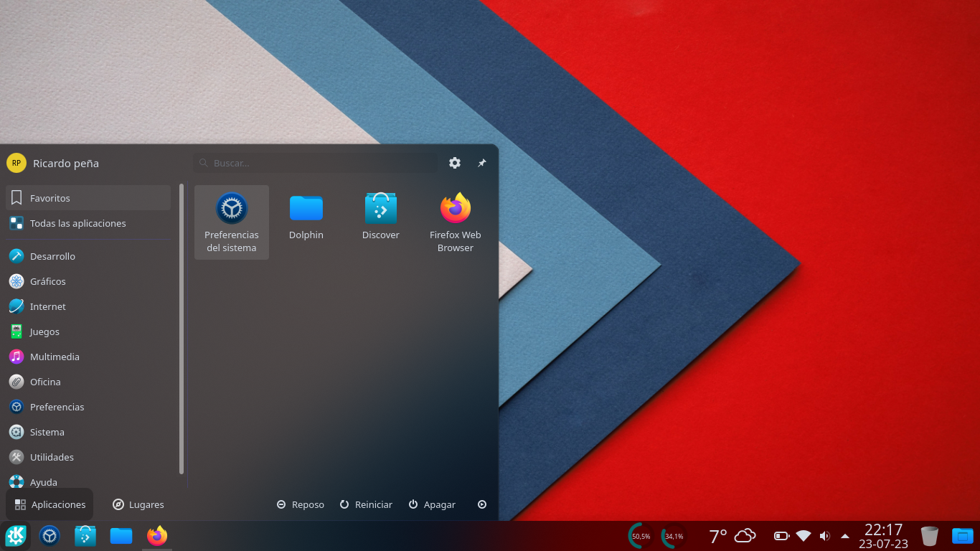980x551 pixels.
Task: Focus the Buscar search field
Action: 316,163
